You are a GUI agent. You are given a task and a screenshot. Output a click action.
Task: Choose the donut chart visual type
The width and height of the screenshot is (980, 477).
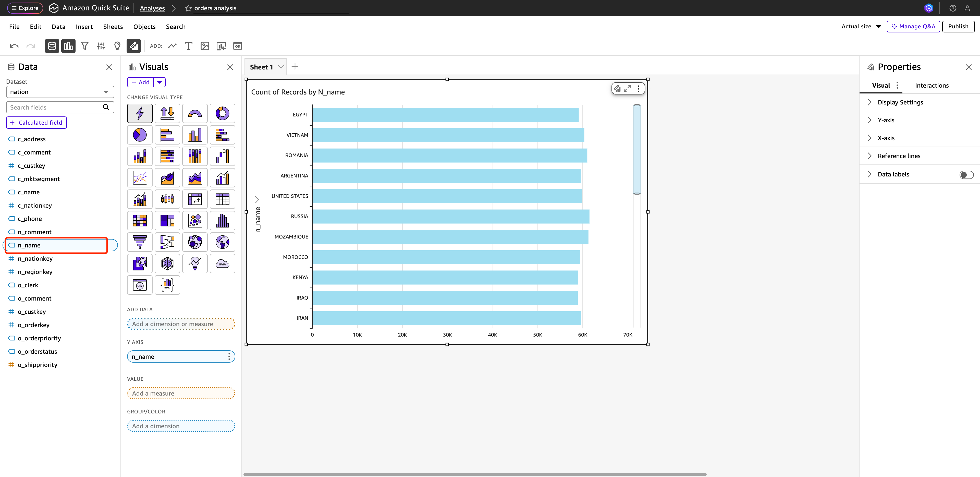coord(222,113)
